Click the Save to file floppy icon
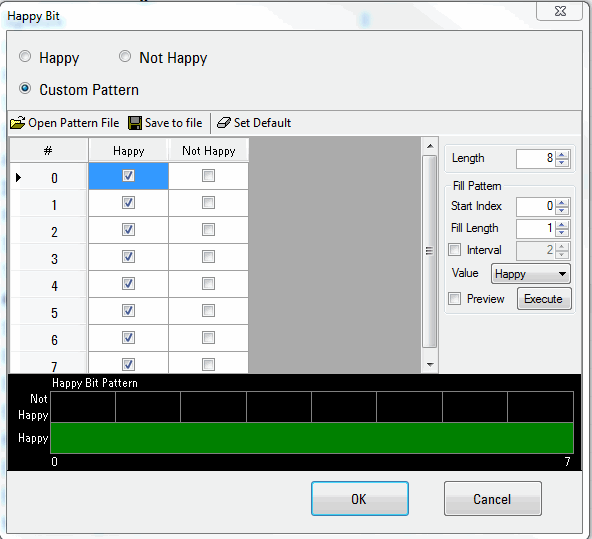 [x=135, y=123]
